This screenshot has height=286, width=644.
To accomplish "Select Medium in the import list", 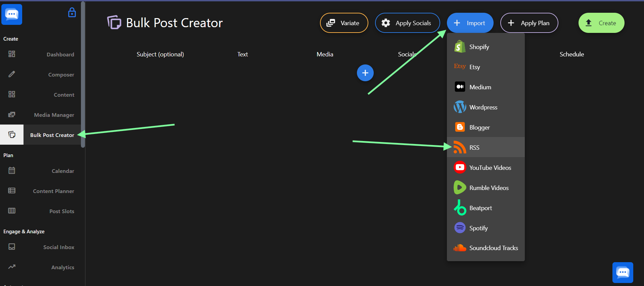I will (x=486, y=87).
